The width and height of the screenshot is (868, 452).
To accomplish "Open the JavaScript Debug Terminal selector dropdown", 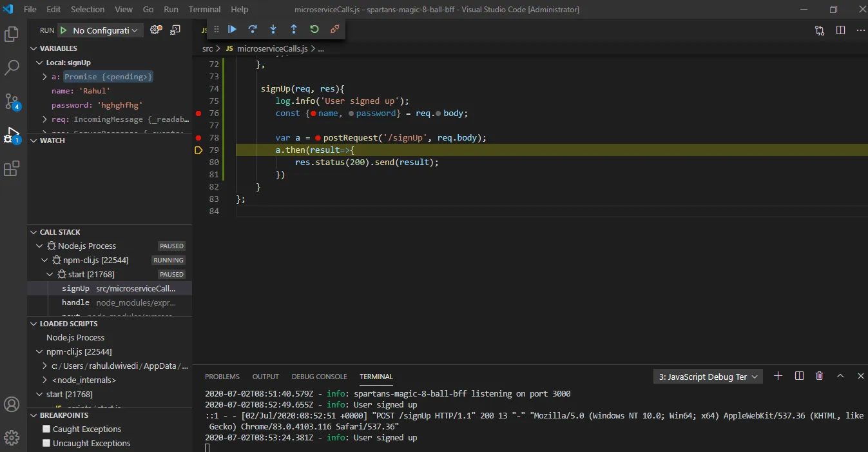I will coord(708,377).
